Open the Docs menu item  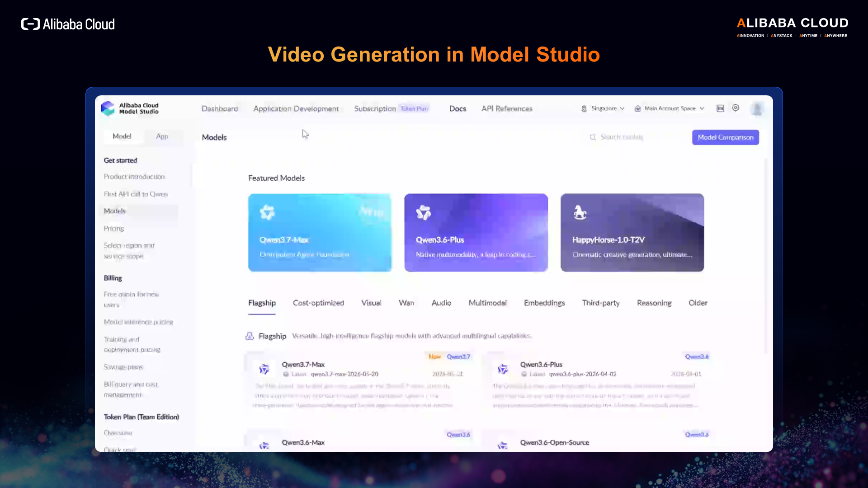click(x=458, y=109)
